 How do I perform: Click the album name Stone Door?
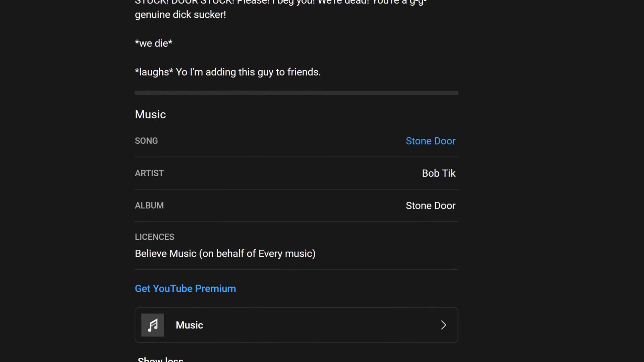tap(430, 205)
